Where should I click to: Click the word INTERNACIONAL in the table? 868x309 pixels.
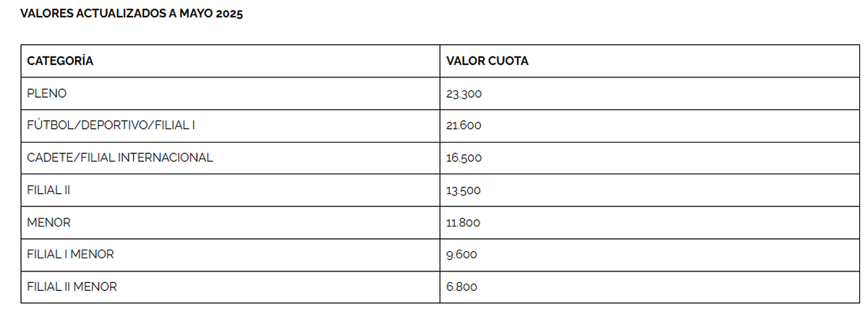point(166,158)
